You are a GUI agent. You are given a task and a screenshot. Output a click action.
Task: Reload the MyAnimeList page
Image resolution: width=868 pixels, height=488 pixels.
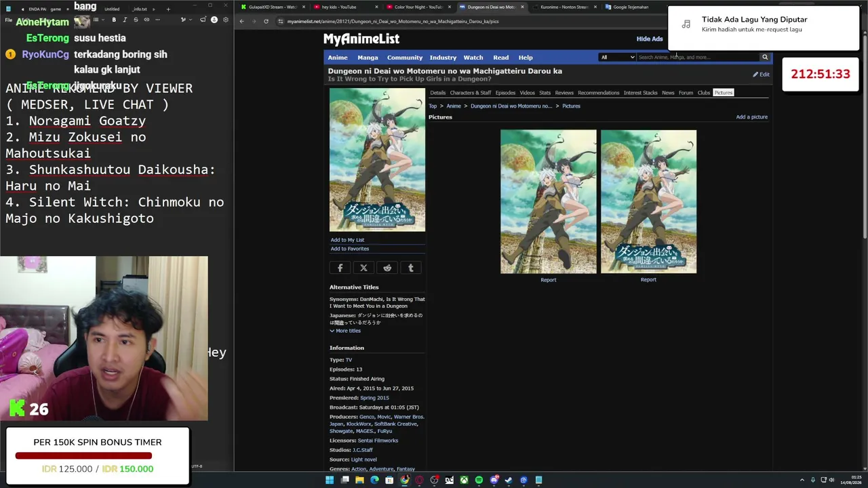click(266, 21)
